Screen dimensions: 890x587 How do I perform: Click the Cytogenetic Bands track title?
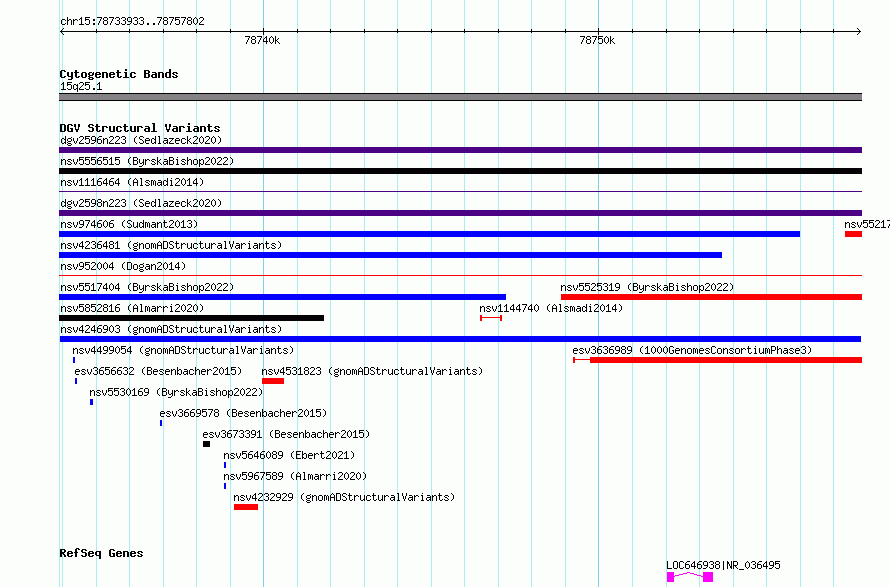(x=119, y=74)
